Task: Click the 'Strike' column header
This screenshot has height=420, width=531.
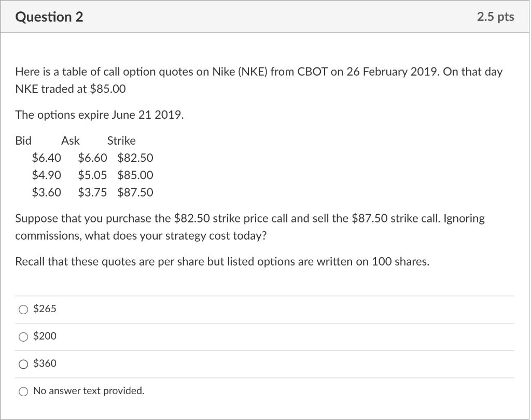Action: tap(121, 141)
